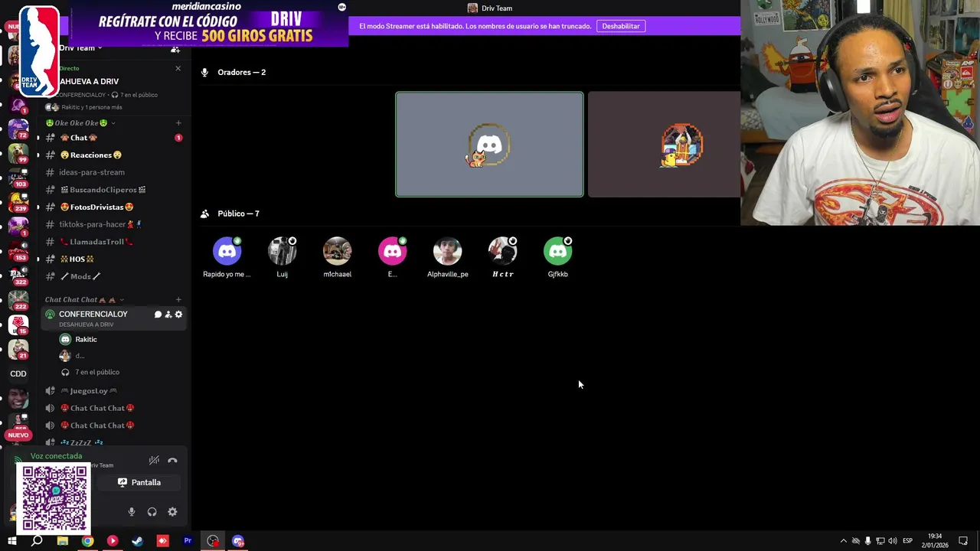The image size is (980, 551).
Task: Open server with 72 notification badge
Action: coord(18,129)
